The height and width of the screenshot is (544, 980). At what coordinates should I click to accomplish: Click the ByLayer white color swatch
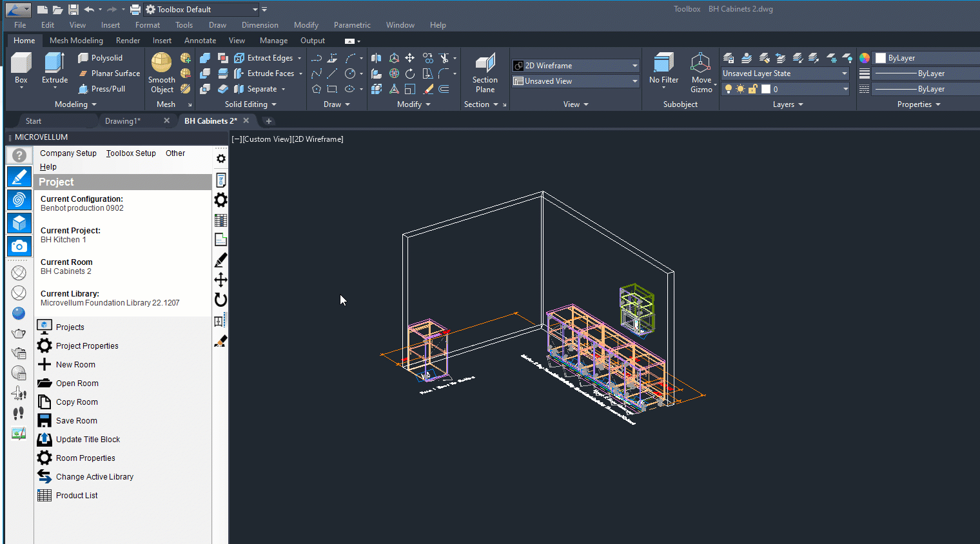[x=881, y=58]
